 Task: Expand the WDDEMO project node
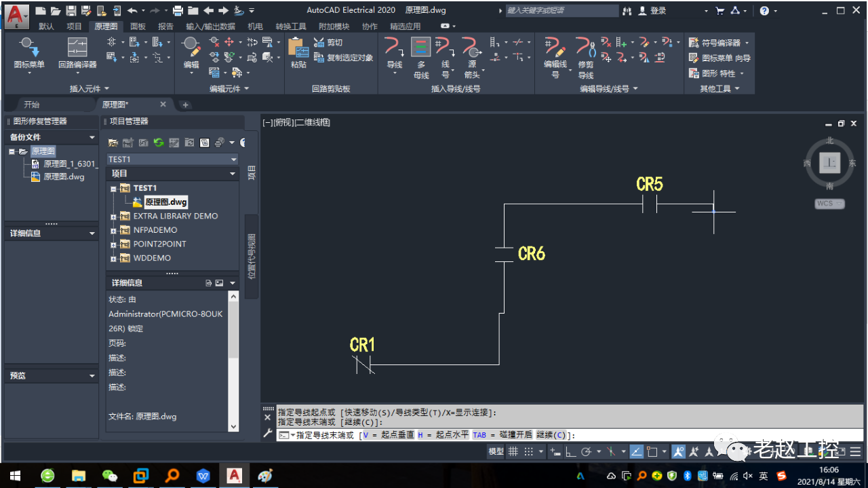click(x=113, y=259)
